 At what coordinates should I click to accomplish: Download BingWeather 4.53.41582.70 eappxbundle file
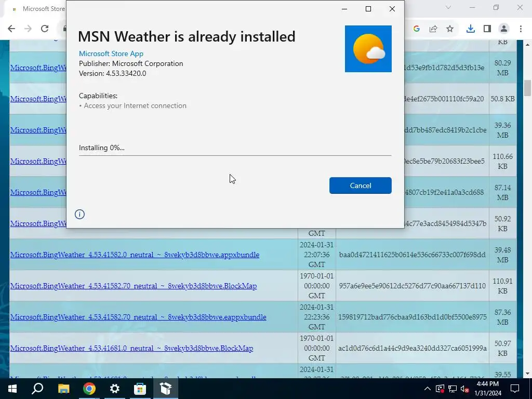tap(138, 317)
